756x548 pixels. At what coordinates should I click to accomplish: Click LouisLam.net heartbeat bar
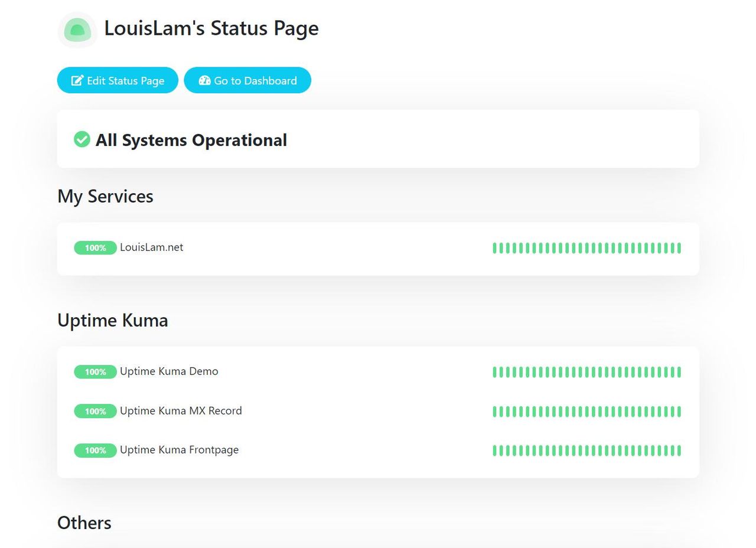[x=586, y=248]
